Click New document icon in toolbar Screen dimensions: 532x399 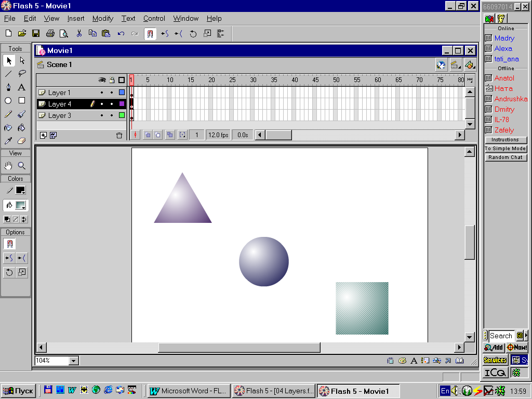pos(8,33)
